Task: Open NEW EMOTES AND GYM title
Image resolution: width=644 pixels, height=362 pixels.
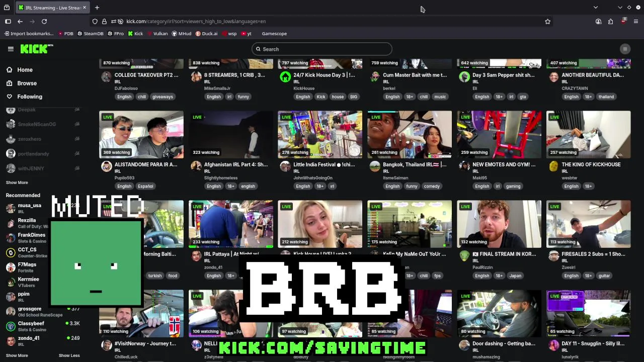Action: point(504,164)
